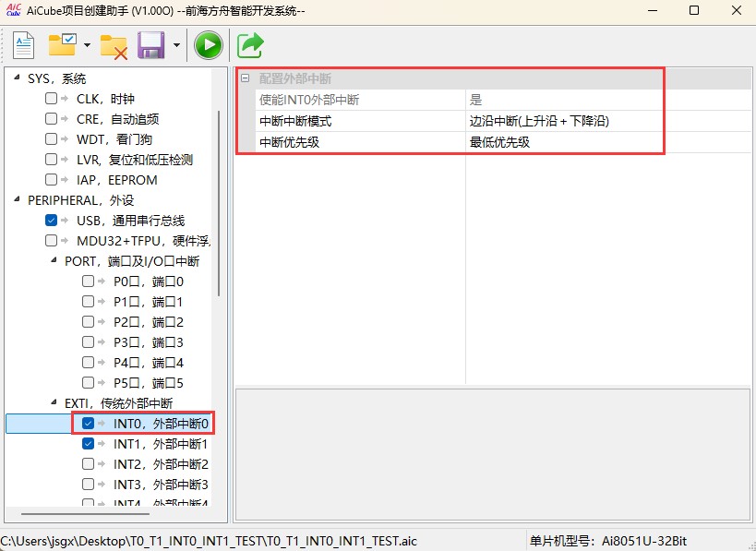Open the dropdown arrow beside save icon

[x=176, y=45]
